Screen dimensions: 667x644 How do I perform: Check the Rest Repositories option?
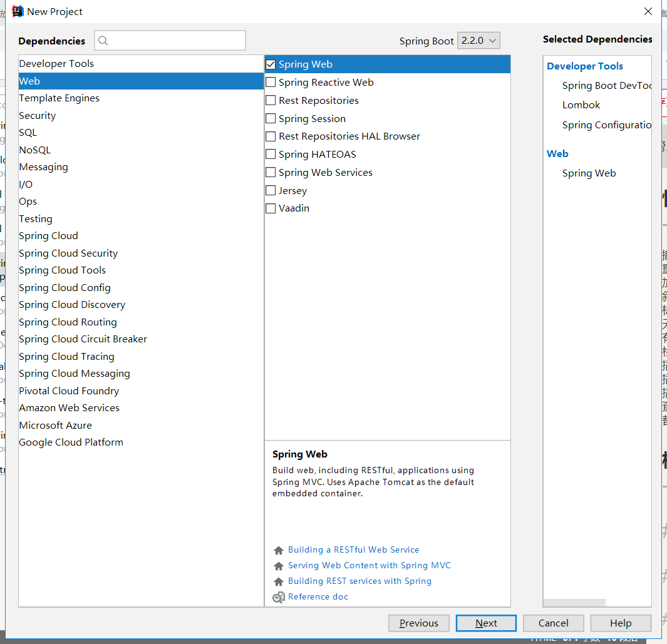(x=271, y=100)
